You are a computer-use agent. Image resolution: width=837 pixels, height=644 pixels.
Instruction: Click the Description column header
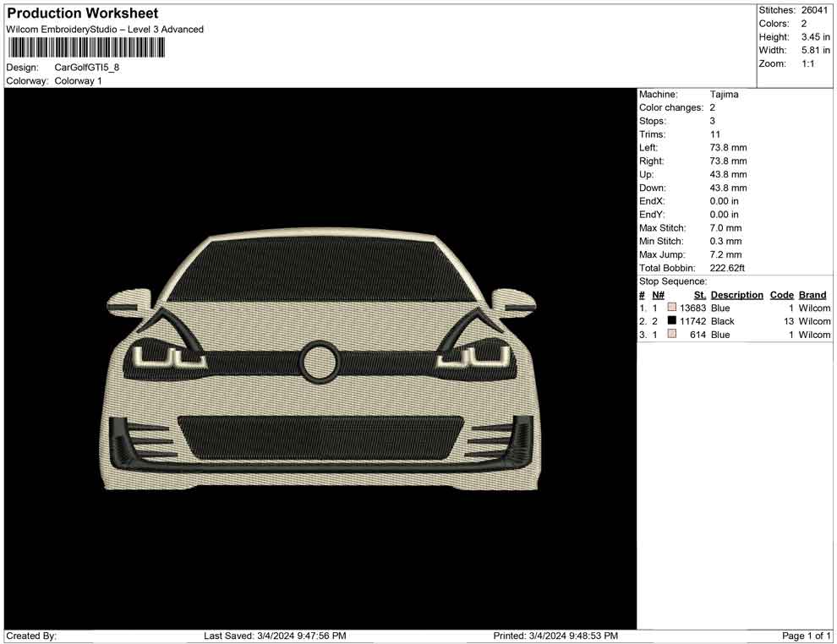[x=736, y=295]
